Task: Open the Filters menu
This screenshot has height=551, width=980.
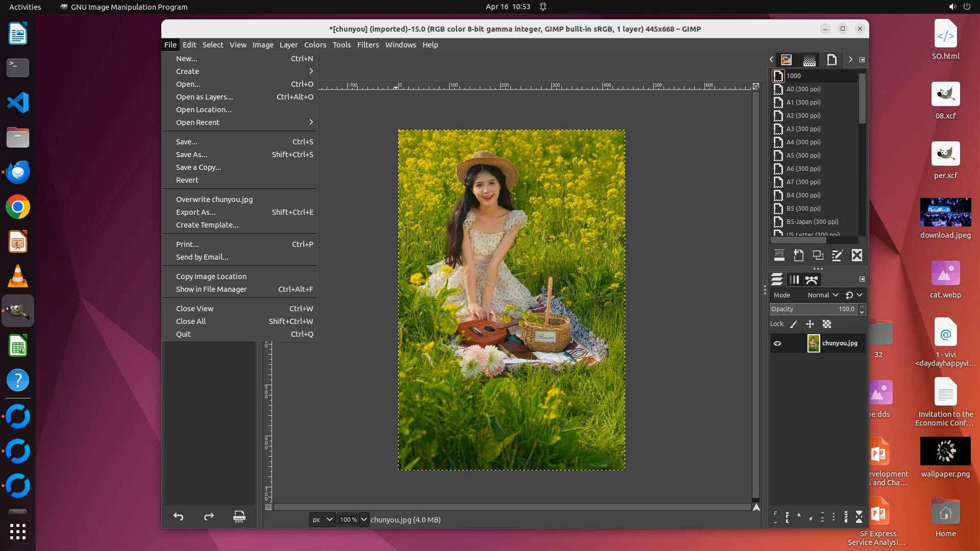Action: pyautogui.click(x=367, y=45)
